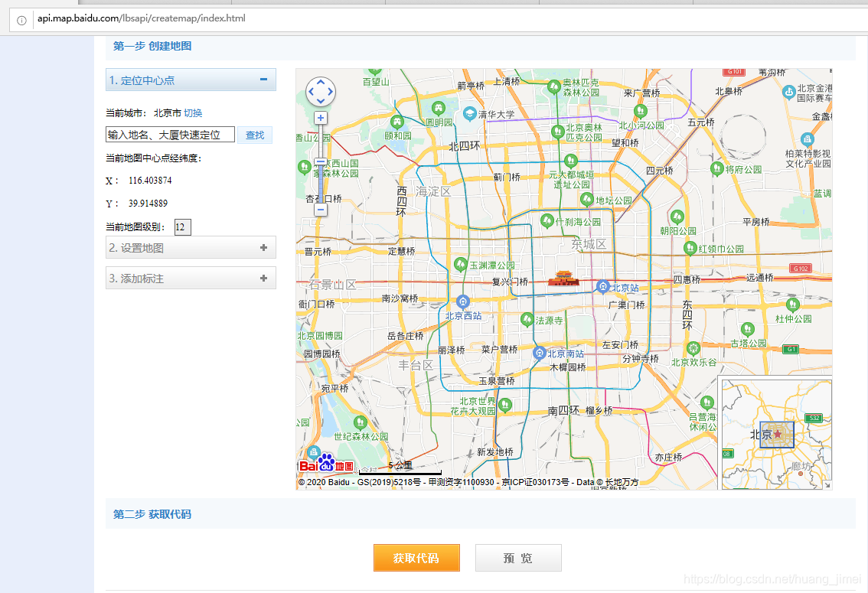Click the 奥林匹克森林公园 icon
This screenshot has width=868, height=593.
[x=554, y=87]
